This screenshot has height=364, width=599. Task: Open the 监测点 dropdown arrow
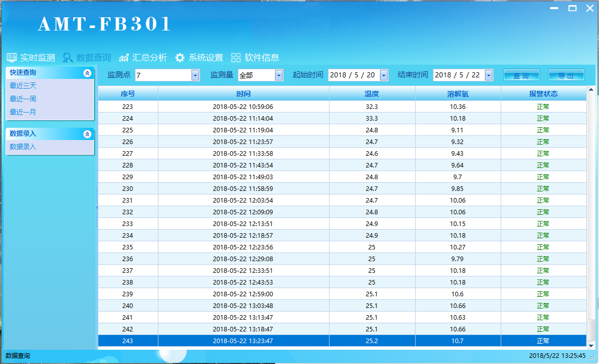tap(195, 75)
